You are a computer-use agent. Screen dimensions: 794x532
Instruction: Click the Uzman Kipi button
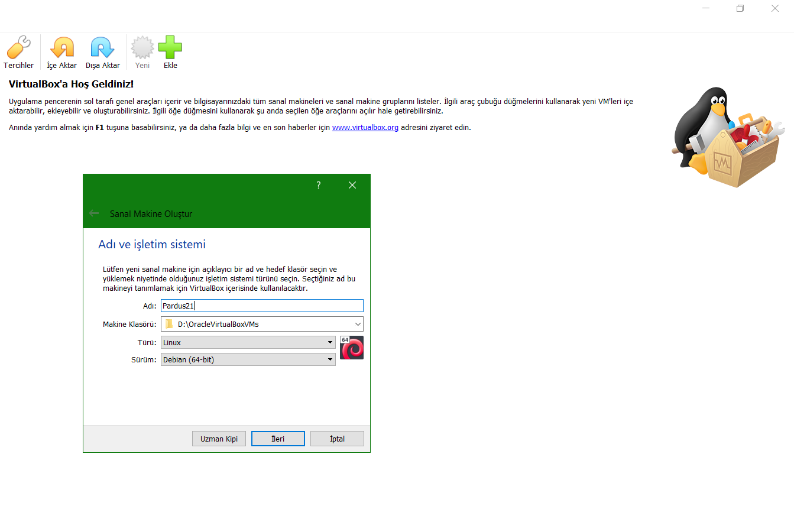219,439
